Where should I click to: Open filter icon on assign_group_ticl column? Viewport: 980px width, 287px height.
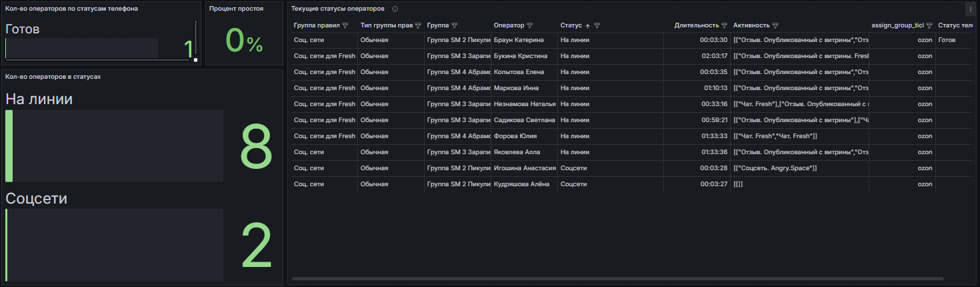tap(929, 25)
